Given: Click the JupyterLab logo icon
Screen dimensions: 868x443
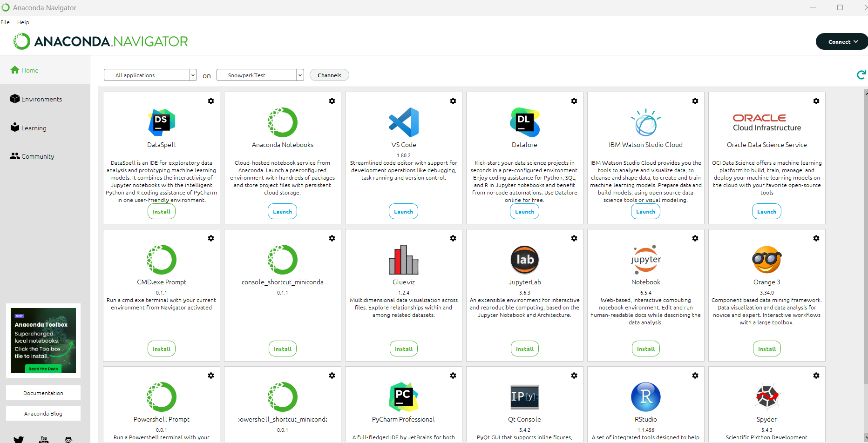Looking at the screenshot, I should (525, 260).
